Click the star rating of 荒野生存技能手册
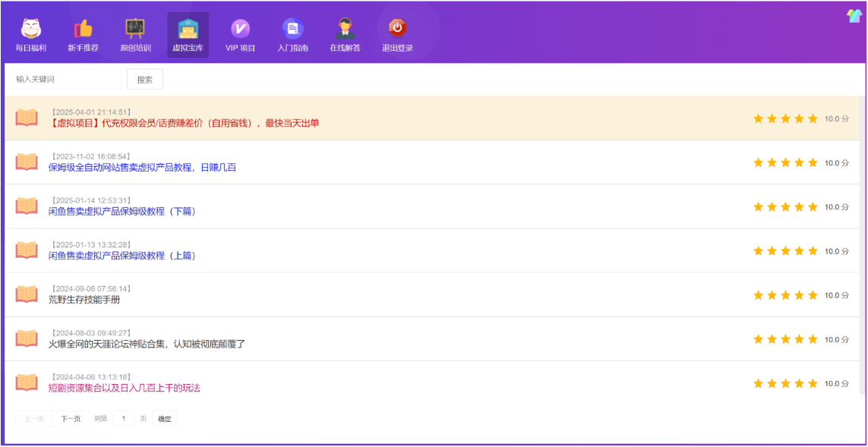Image resolution: width=868 pixels, height=447 pixels. pos(785,295)
